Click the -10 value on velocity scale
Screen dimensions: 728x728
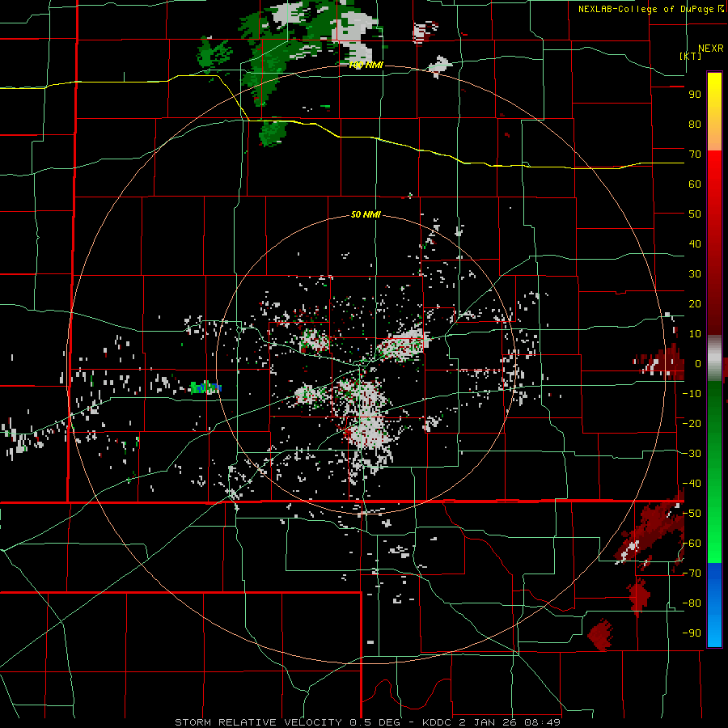tap(692, 394)
